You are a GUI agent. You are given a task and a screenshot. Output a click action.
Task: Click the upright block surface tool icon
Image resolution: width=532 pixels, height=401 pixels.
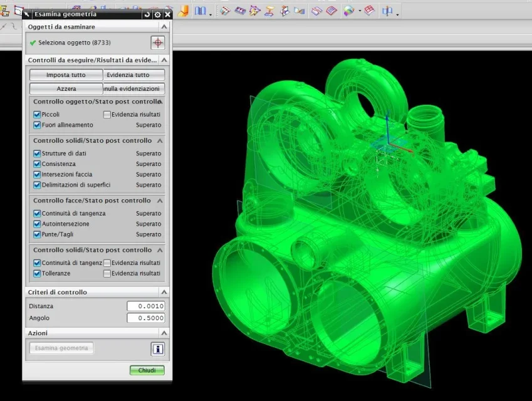[284, 11]
